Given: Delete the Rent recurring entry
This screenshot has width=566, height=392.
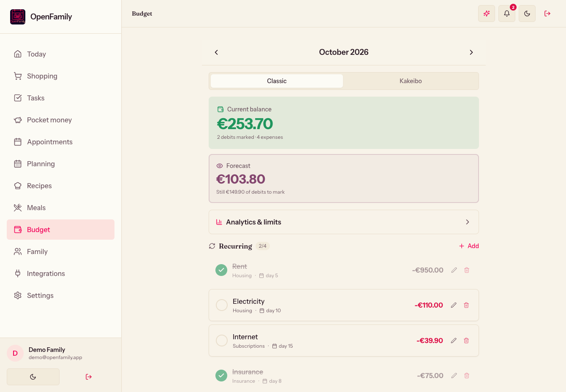Looking at the screenshot, I should 467,270.
